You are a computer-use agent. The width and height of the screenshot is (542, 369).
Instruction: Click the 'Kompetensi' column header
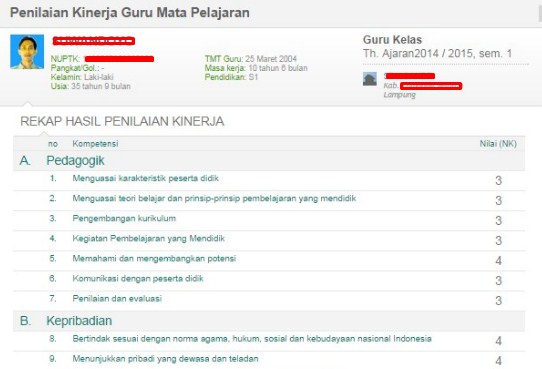(95, 144)
